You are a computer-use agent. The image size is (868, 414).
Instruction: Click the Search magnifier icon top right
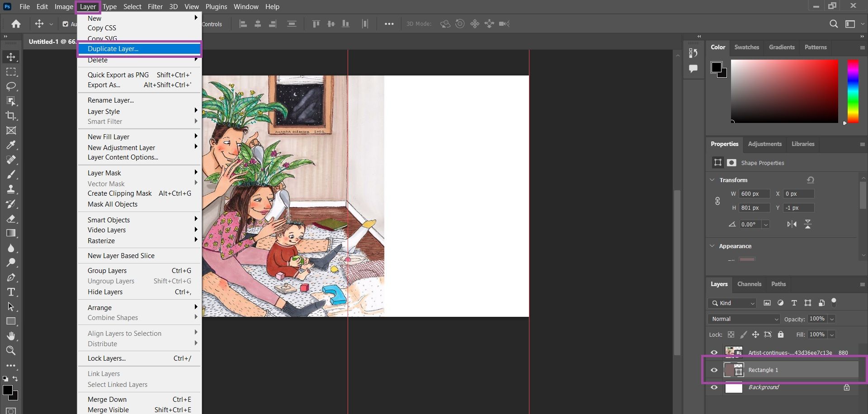(x=834, y=24)
